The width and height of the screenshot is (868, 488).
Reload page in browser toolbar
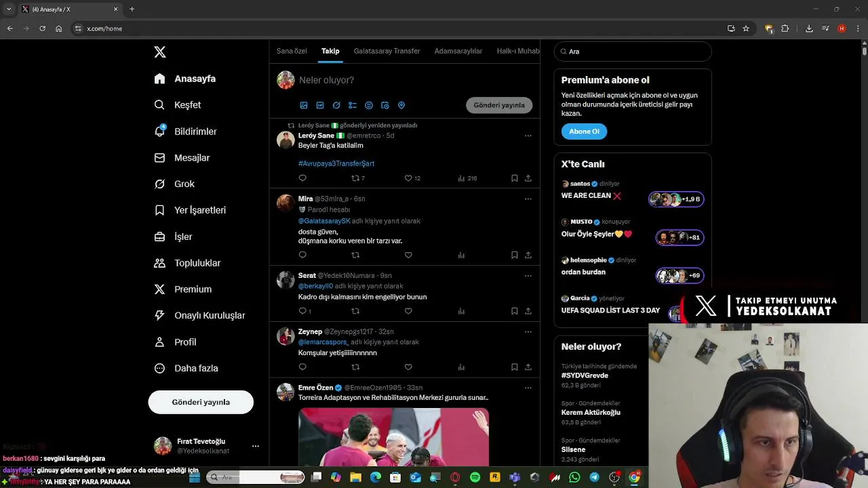tap(42, 28)
